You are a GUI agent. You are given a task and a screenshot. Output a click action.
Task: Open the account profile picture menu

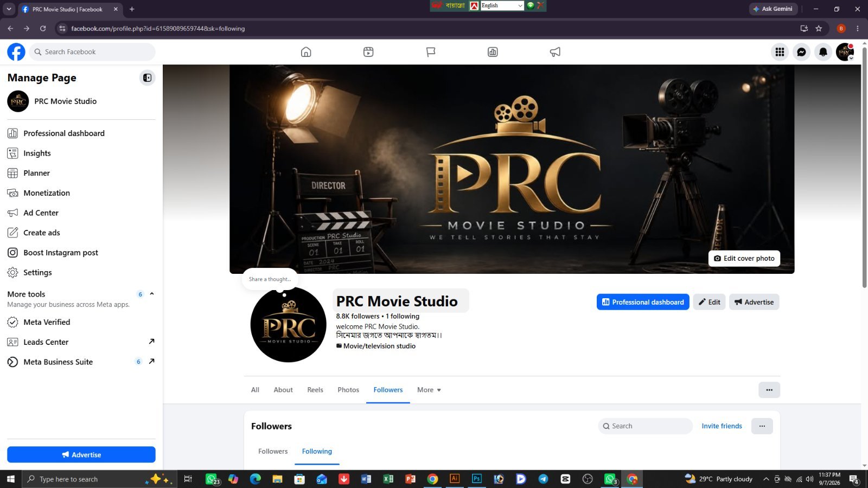pyautogui.click(x=845, y=52)
